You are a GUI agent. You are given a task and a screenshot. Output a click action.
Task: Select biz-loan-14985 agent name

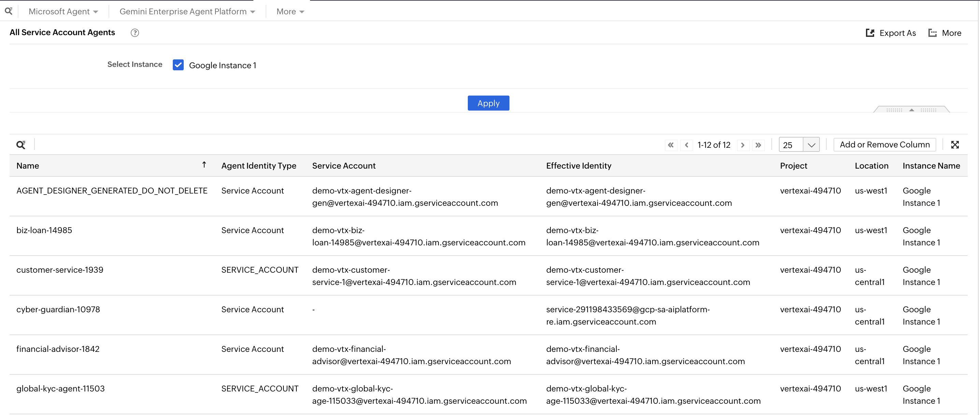(x=44, y=230)
